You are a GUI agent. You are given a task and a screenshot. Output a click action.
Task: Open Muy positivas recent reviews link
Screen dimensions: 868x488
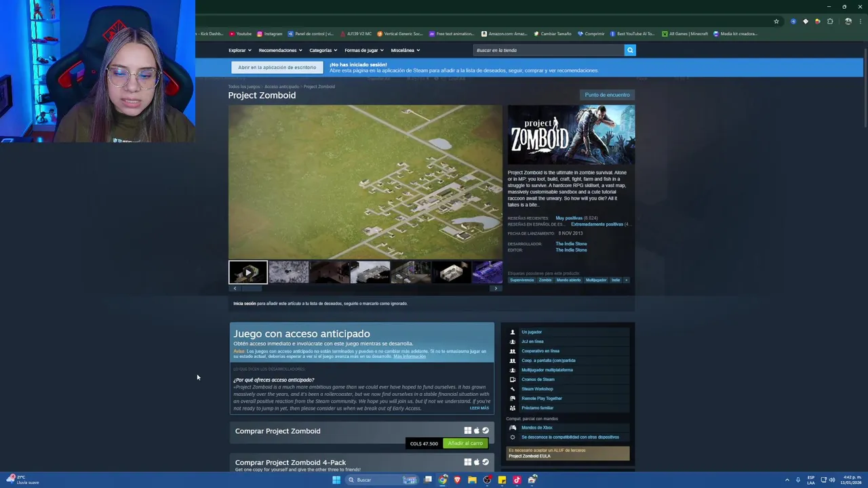click(x=569, y=218)
